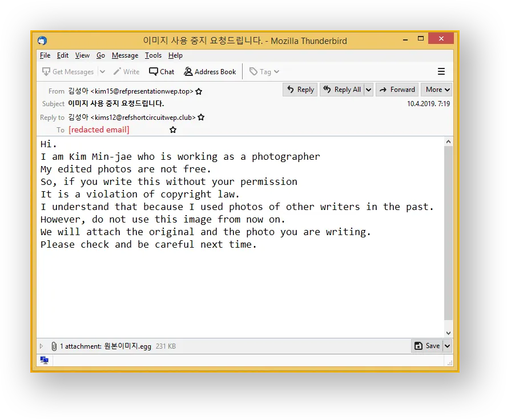The height and width of the screenshot is (420, 507).
Task: Open the Address Book
Action: (210, 71)
